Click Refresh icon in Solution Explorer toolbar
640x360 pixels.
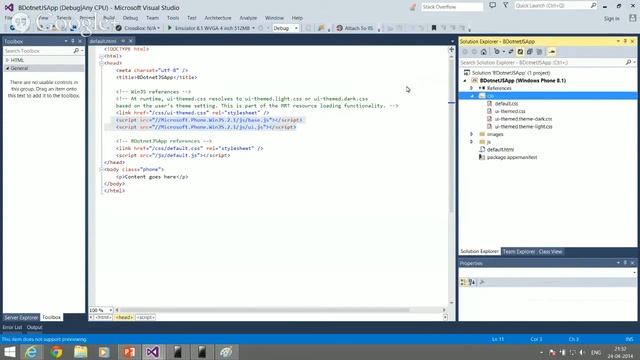[520, 52]
